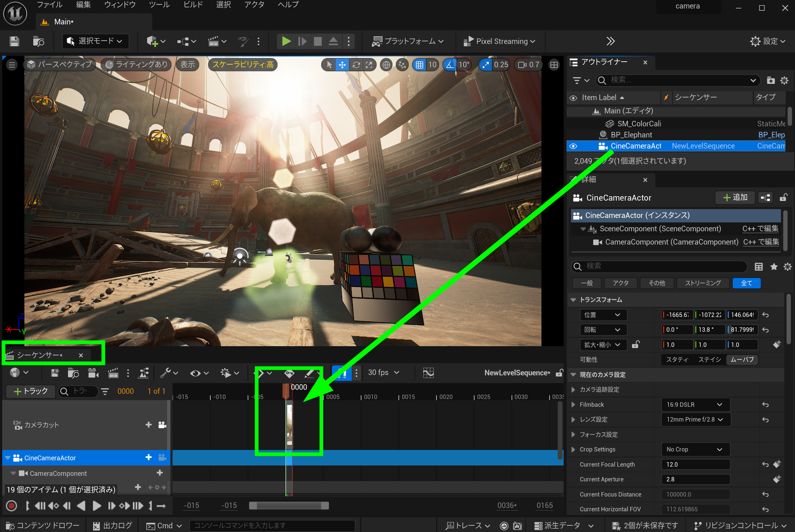Click the sequencer timeline range scrollbar
The image size is (795, 532).
pos(289,505)
